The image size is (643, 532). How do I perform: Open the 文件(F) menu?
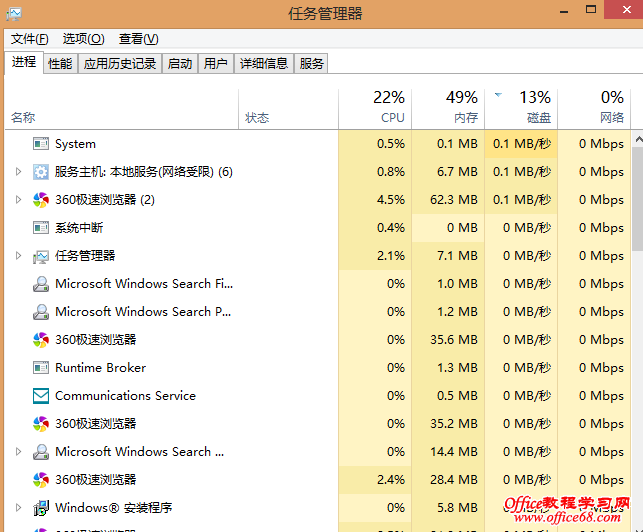[30, 39]
